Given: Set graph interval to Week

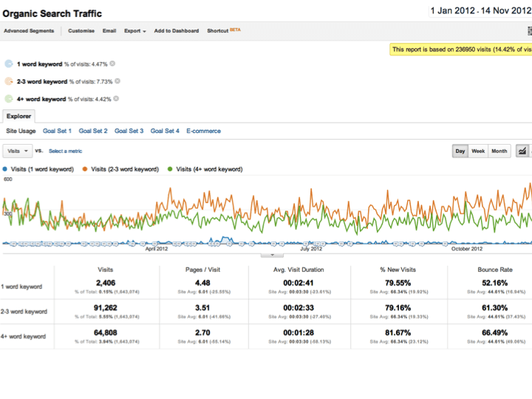Looking at the screenshot, I should click(478, 151).
